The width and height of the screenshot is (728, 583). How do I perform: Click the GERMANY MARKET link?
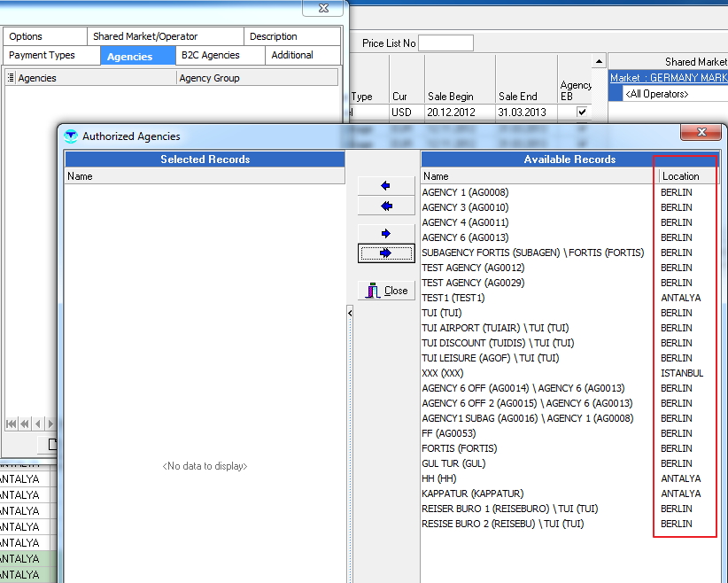669,78
